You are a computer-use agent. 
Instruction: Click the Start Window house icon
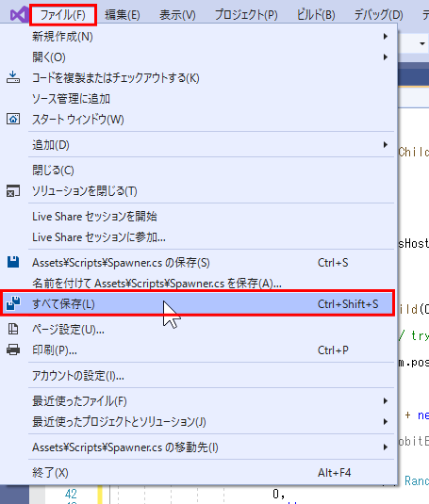click(x=13, y=119)
